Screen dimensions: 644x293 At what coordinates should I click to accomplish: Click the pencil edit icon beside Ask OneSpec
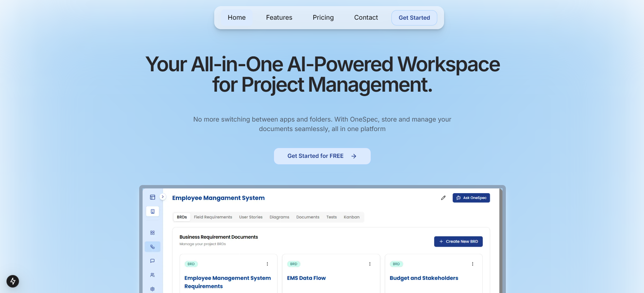443,198
